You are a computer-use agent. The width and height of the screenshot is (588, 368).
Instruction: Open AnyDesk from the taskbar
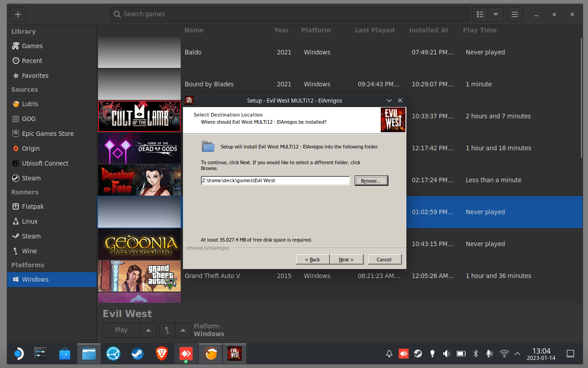pyautogui.click(x=186, y=354)
